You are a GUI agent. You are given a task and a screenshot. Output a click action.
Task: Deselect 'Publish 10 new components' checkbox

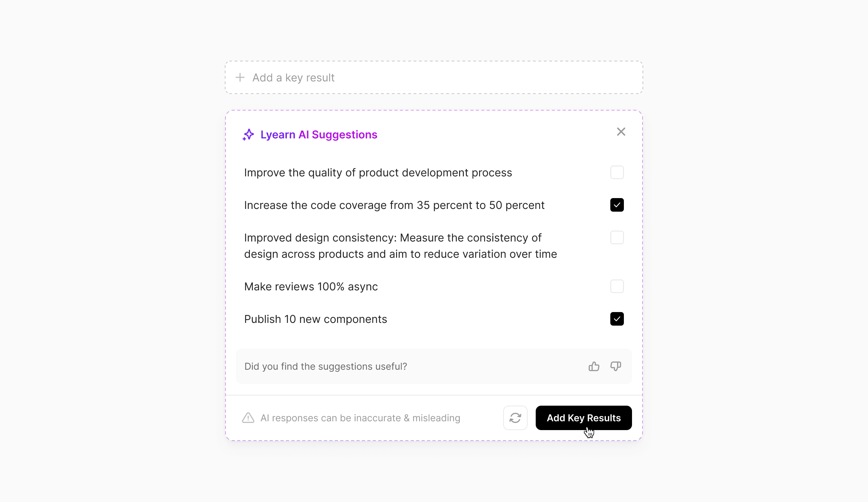tap(616, 319)
